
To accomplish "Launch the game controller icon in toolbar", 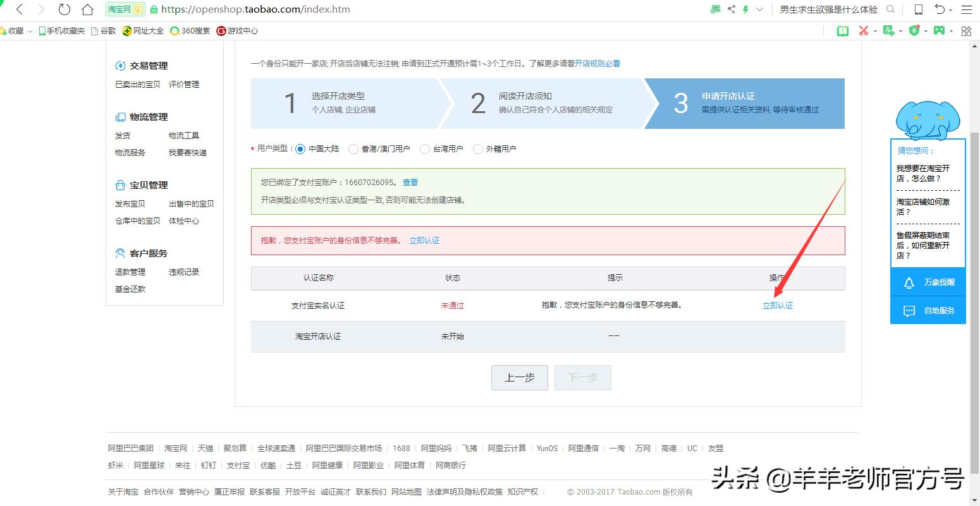I will click(940, 30).
